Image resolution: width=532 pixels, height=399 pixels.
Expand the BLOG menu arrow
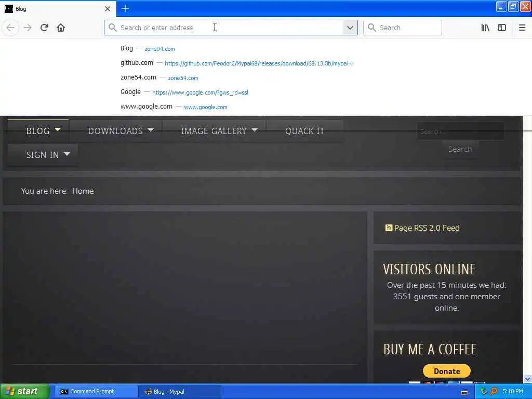click(x=58, y=129)
